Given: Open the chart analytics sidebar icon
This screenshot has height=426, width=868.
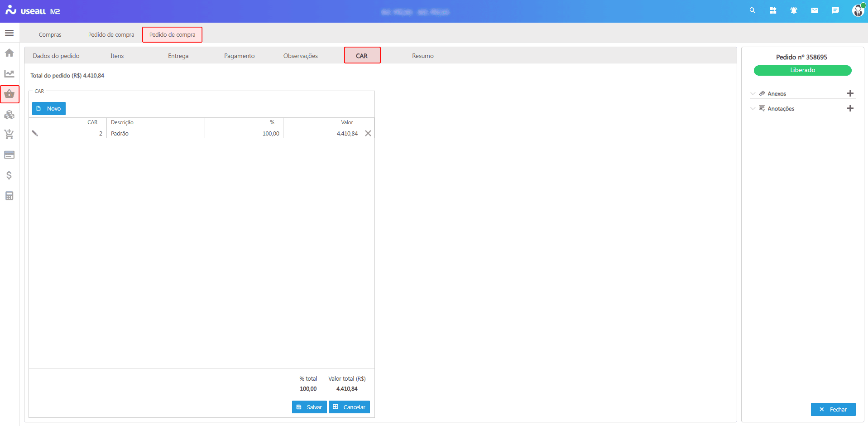Looking at the screenshot, I should pos(9,73).
